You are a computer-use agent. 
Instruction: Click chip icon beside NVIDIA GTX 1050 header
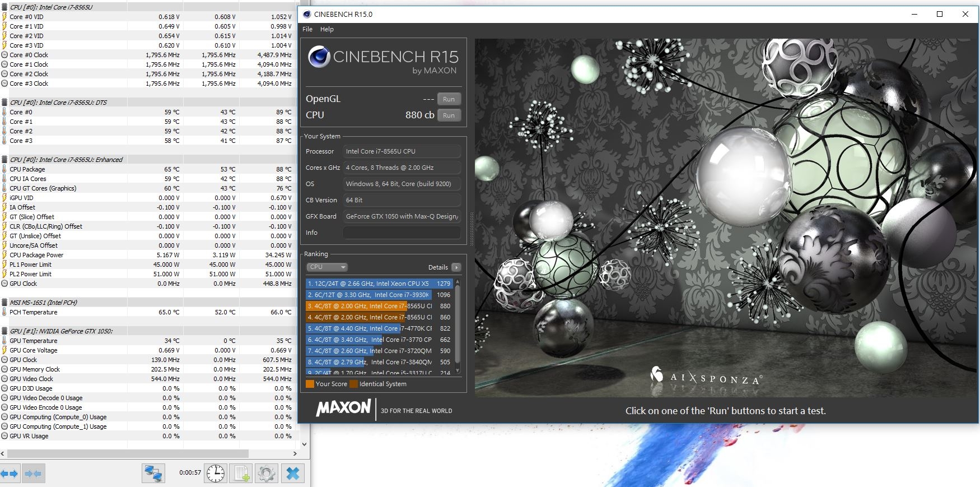point(4,331)
